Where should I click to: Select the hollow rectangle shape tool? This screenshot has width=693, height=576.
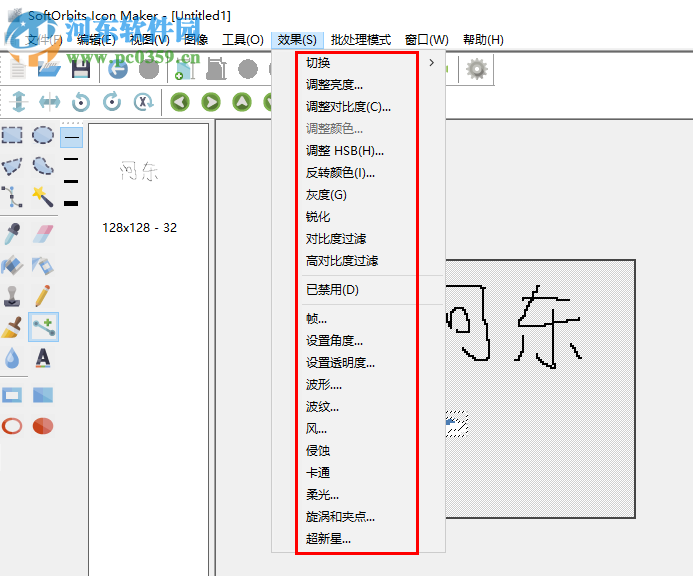point(12,395)
